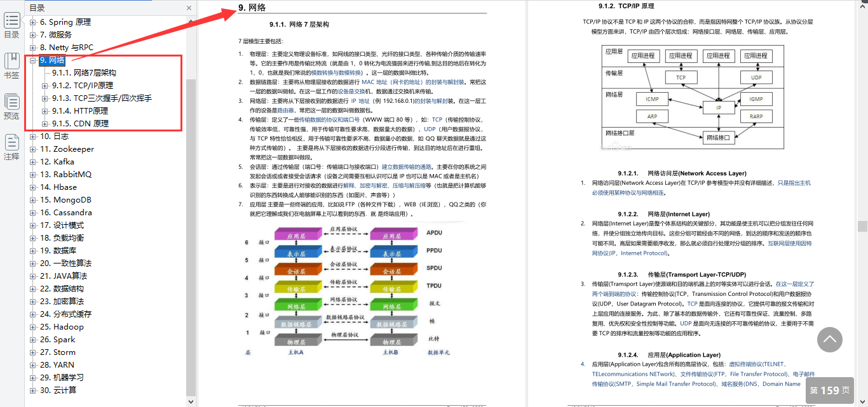Open 29. 机器学习 from the outline
The image size is (868, 407).
click(62, 378)
